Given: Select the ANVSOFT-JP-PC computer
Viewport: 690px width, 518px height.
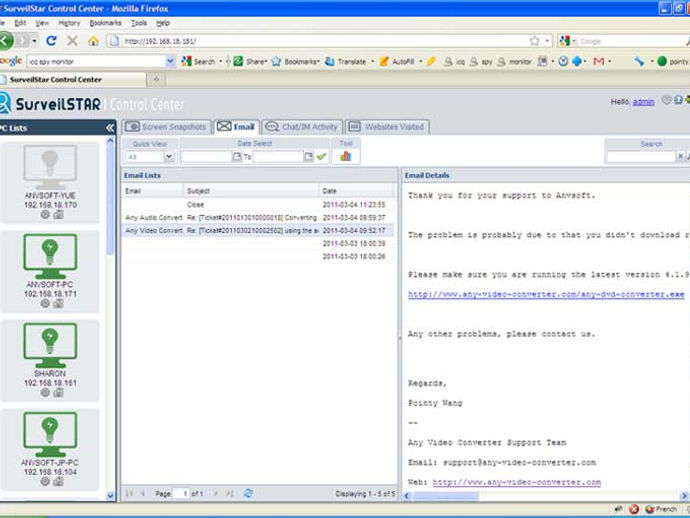Looking at the screenshot, I should pyautogui.click(x=50, y=449).
